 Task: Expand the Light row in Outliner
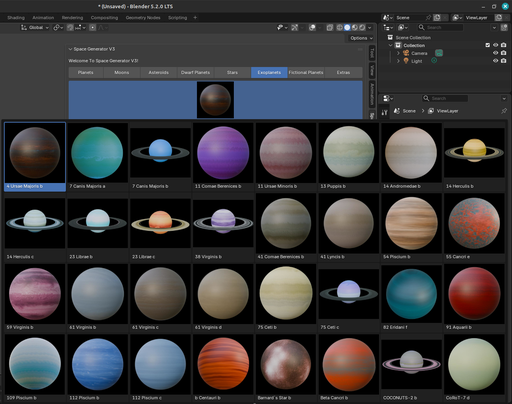point(398,61)
